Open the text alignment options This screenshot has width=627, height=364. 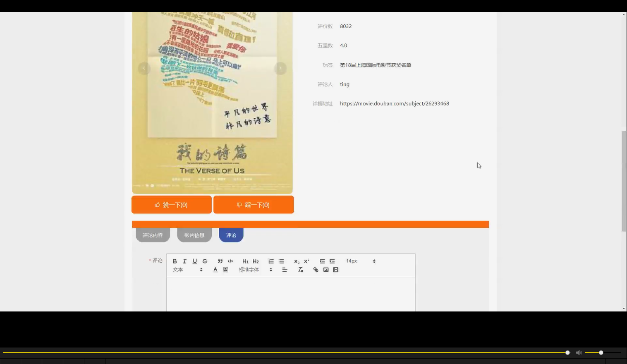(285, 270)
